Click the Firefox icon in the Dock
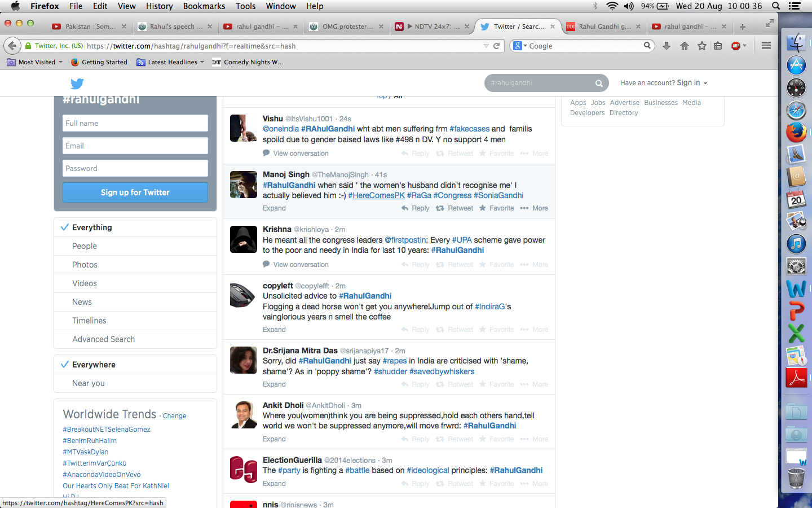This screenshot has height=508, width=812. pos(796,132)
